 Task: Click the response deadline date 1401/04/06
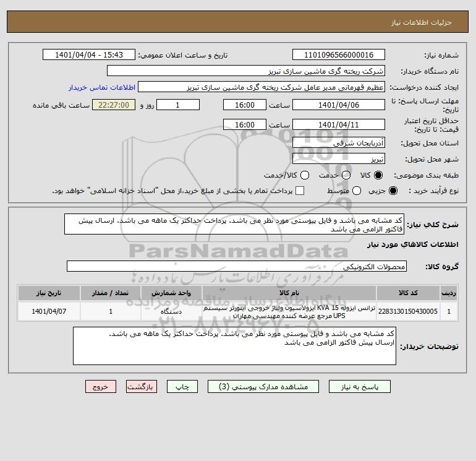[x=339, y=105]
